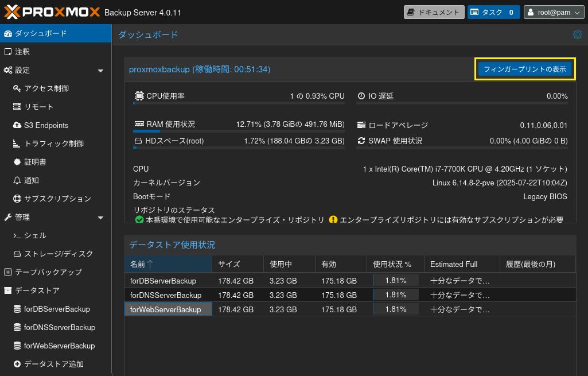Select forDNSServerBackup in the sidebar tree
This screenshot has width=588, height=376.
pos(56,327)
